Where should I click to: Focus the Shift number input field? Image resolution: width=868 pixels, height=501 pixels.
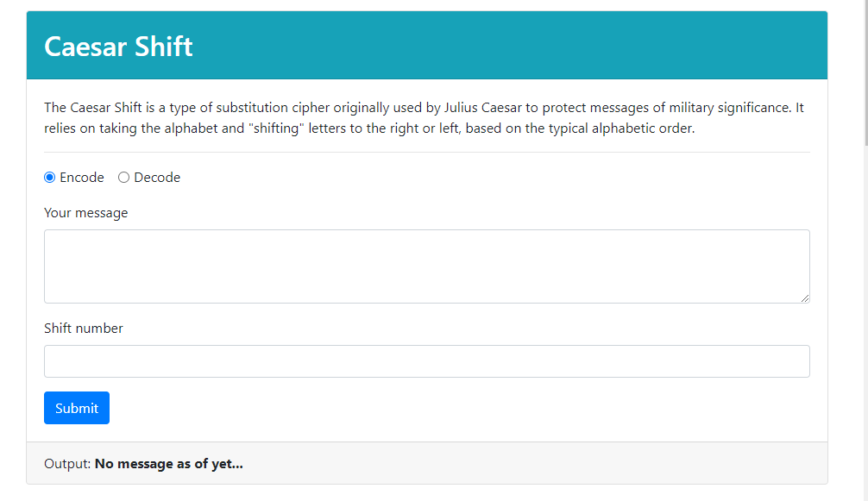427,360
